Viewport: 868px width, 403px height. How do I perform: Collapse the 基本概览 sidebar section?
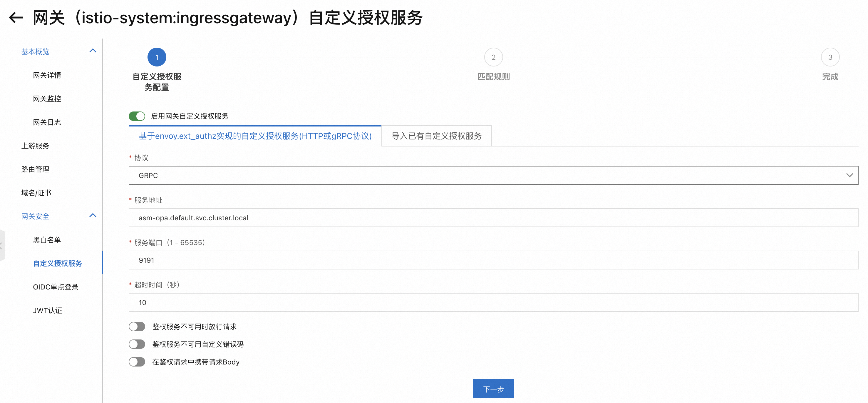[x=93, y=51]
